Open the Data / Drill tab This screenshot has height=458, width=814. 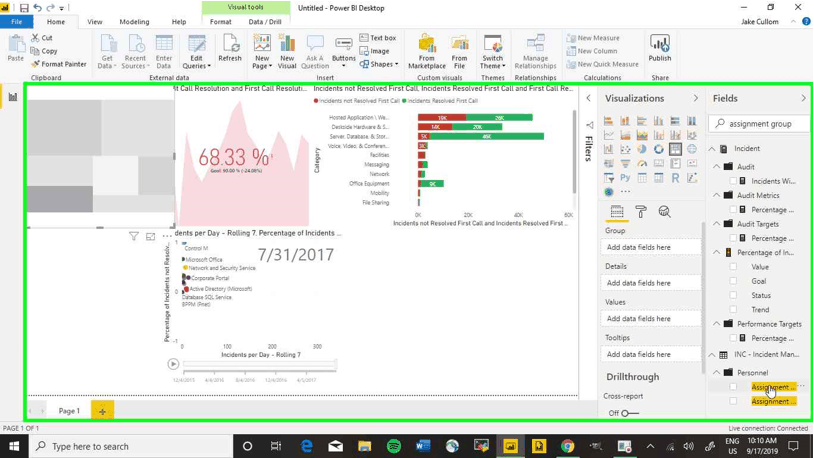click(265, 22)
